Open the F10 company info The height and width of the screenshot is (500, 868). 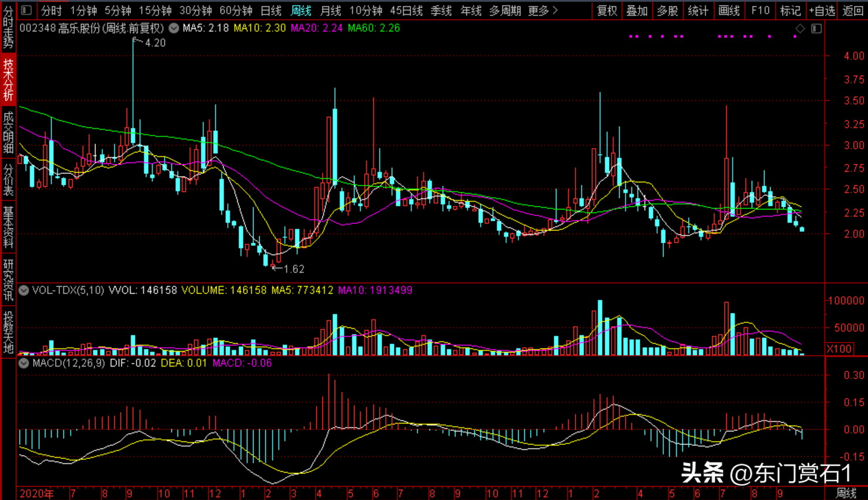760,11
